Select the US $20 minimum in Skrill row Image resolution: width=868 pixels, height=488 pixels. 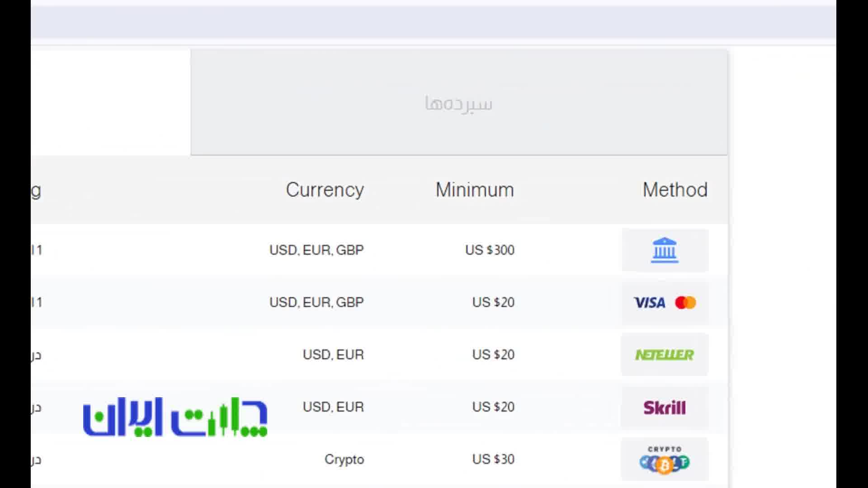pos(493,407)
